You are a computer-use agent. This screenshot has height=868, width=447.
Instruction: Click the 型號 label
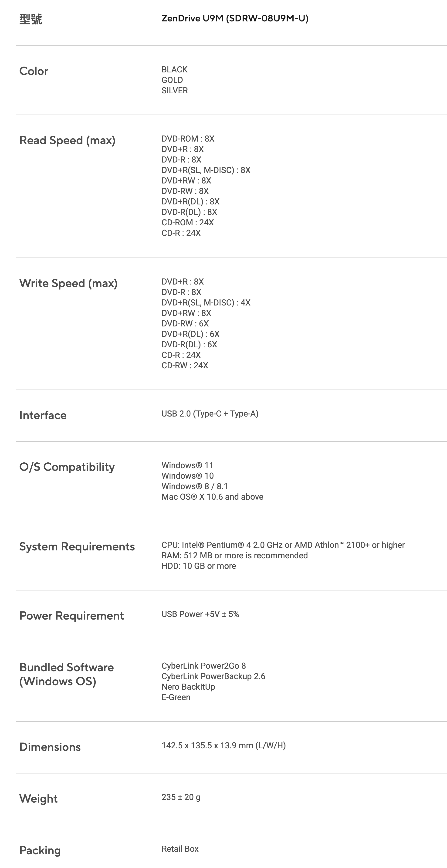[x=31, y=19]
